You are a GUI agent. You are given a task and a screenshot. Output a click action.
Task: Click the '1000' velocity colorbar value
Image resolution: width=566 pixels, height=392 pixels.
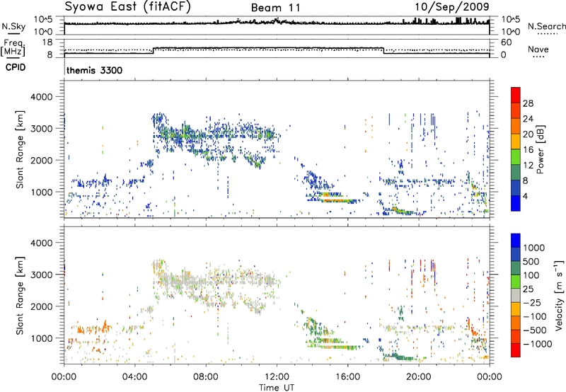tap(533, 248)
